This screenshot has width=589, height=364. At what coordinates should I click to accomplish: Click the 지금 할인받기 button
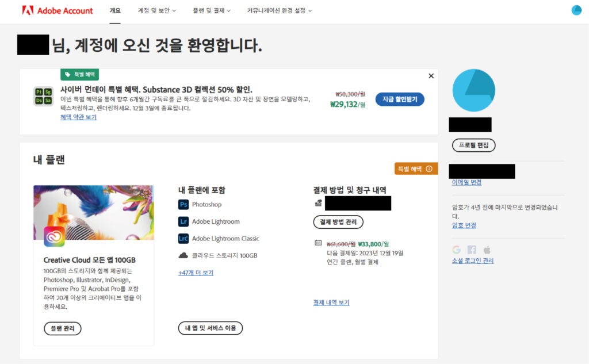pyautogui.click(x=400, y=99)
